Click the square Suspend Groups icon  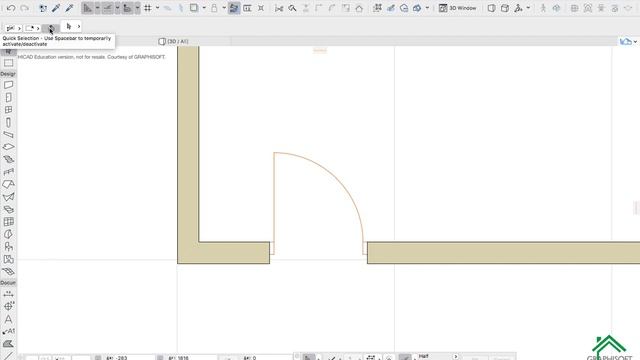pos(194,8)
